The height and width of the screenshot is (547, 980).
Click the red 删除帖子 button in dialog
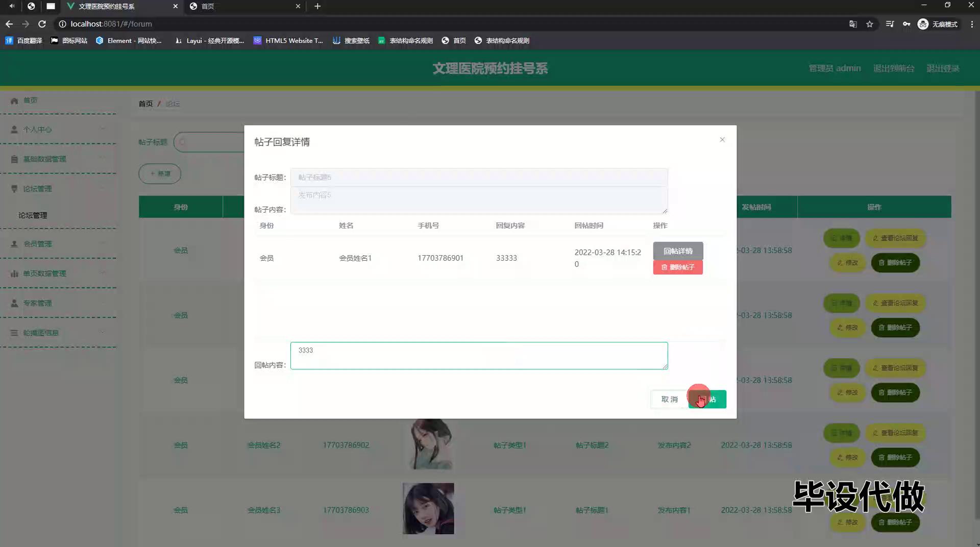pyautogui.click(x=677, y=267)
